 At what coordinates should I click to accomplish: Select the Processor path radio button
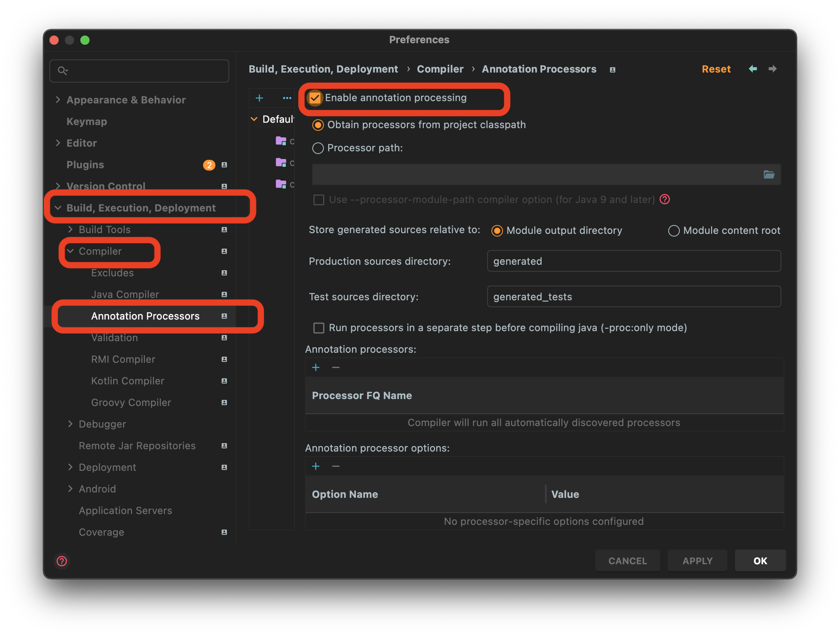tap(318, 148)
